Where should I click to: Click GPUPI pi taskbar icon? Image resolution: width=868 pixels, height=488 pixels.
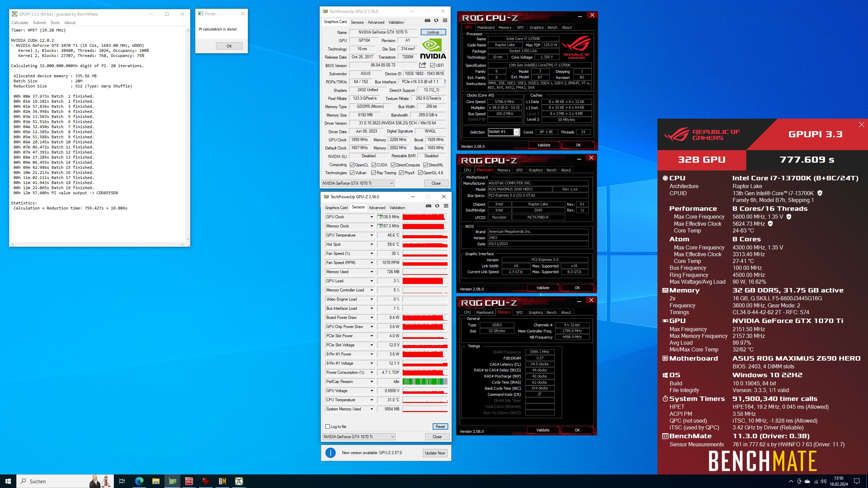coord(239,481)
